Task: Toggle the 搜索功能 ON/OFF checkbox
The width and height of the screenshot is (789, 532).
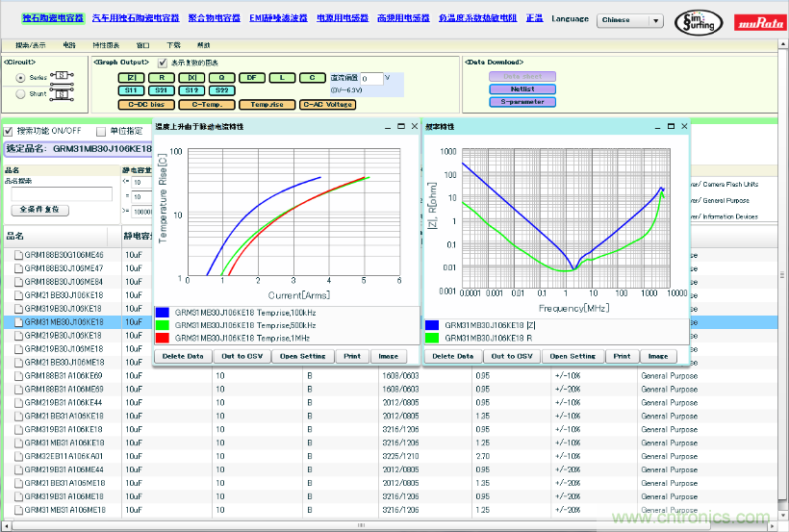Action: (x=9, y=131)
